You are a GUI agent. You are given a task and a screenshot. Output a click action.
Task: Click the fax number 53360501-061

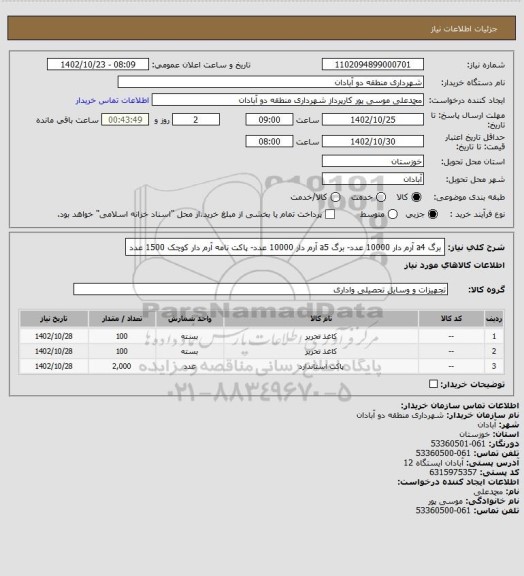coord(458,443)
